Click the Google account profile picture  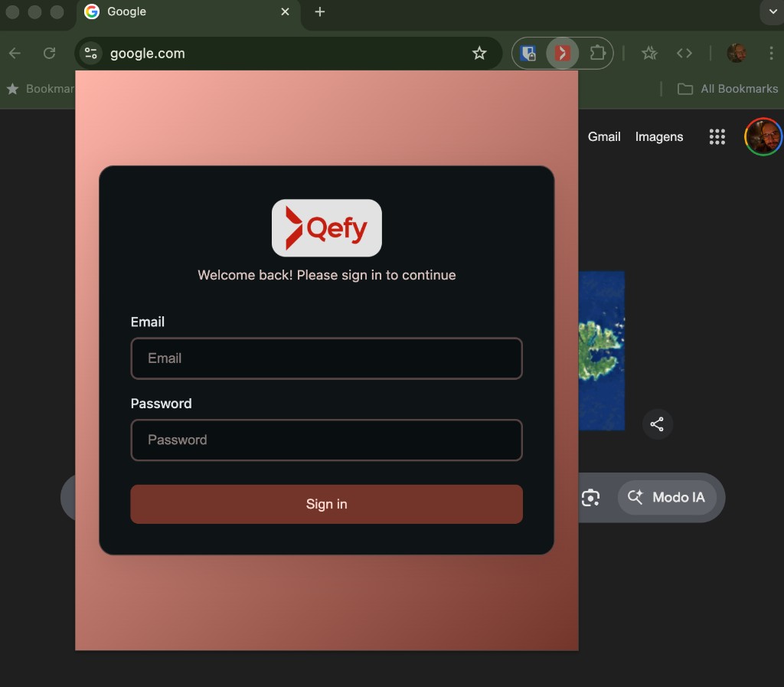coord(763,136)
